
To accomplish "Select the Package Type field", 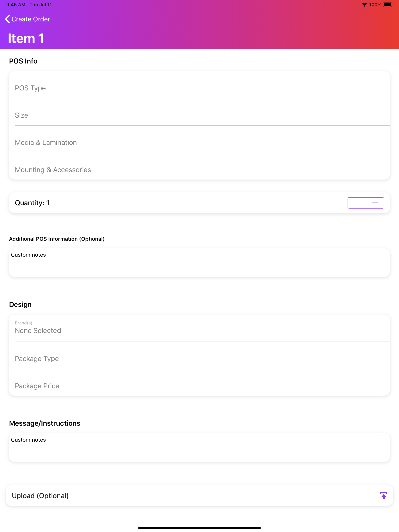I will pyautogui.click(x=202, y=359).
